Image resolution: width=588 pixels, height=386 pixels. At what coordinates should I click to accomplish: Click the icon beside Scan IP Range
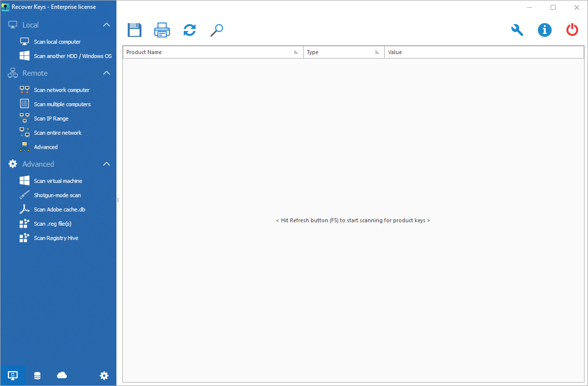25,119
